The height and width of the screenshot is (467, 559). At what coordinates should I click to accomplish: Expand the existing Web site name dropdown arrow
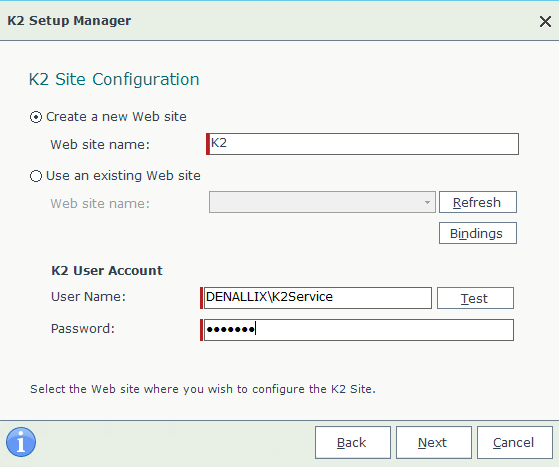pos(427,202)
